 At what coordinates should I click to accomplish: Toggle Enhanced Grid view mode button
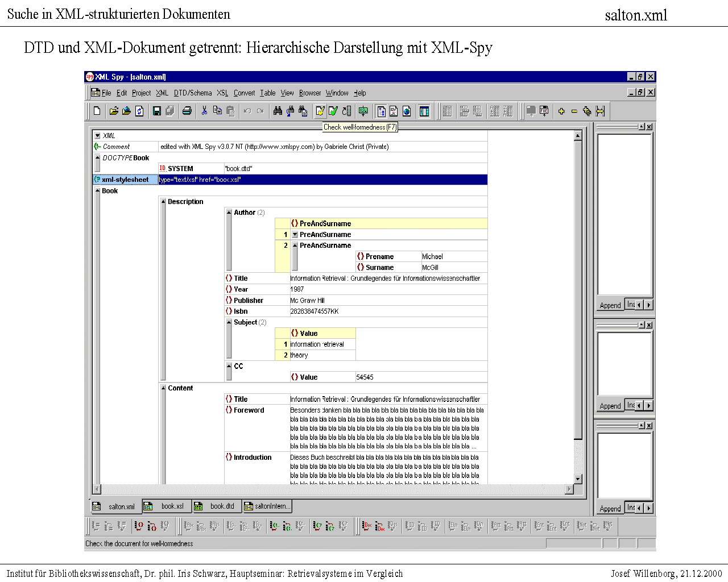381,111
